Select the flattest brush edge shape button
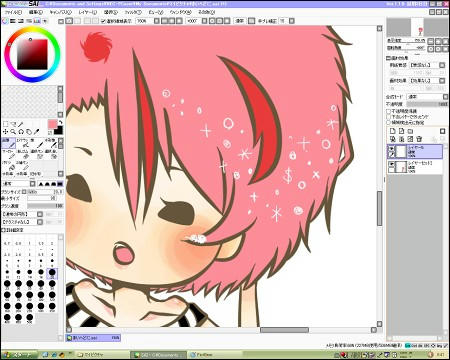 pyautogui.click(x=60, y=184)
